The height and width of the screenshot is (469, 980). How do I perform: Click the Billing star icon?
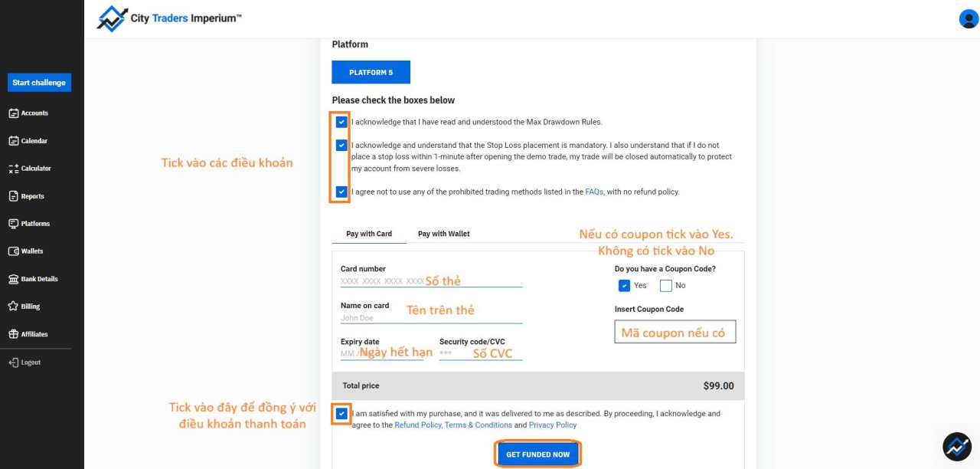[x=14, y=307]
